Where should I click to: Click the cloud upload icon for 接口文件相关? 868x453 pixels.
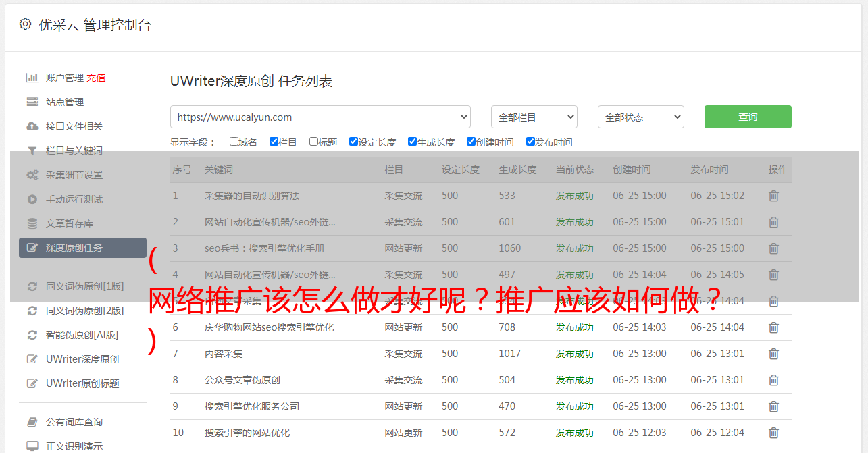pyautogui.click(x=32, y=126)
